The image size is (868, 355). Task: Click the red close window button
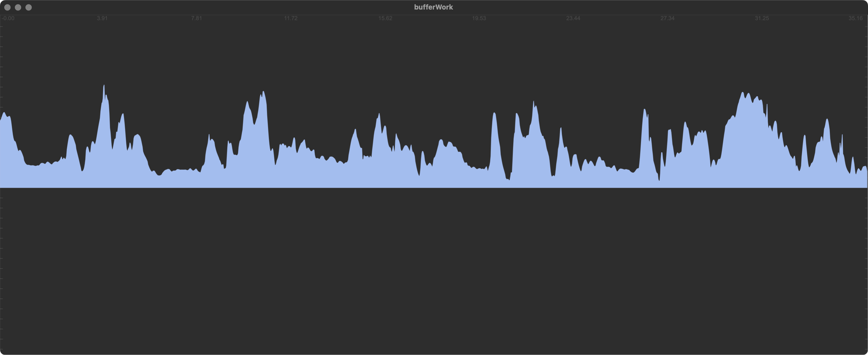(7, 7)
